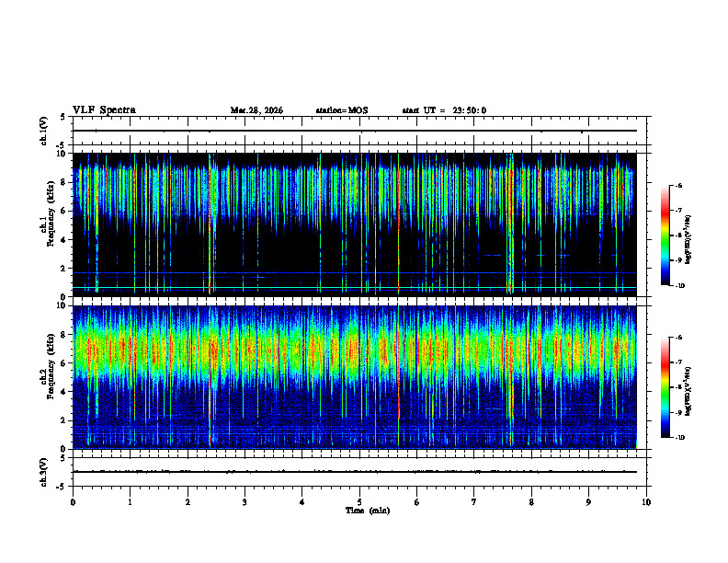Click the ch.3(V) waveform strip at bottom

tap(359, 472)
